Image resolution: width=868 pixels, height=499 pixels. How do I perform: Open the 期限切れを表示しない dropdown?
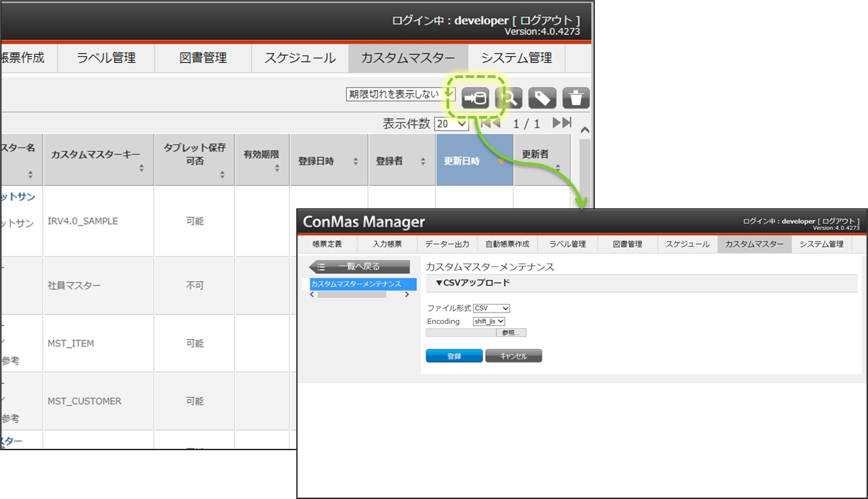(x=400, y=94)
